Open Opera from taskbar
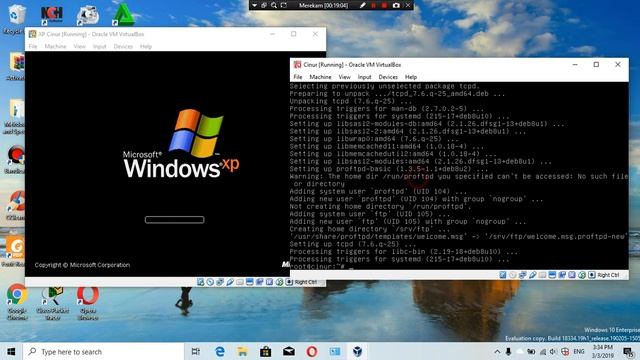The image size is (640, 360). point(312,351)
